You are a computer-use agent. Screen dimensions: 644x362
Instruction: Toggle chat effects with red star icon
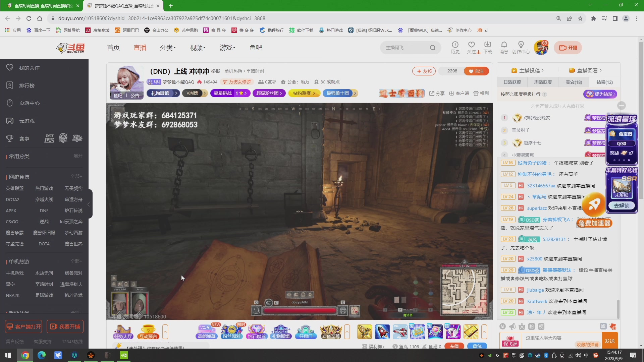613,326
